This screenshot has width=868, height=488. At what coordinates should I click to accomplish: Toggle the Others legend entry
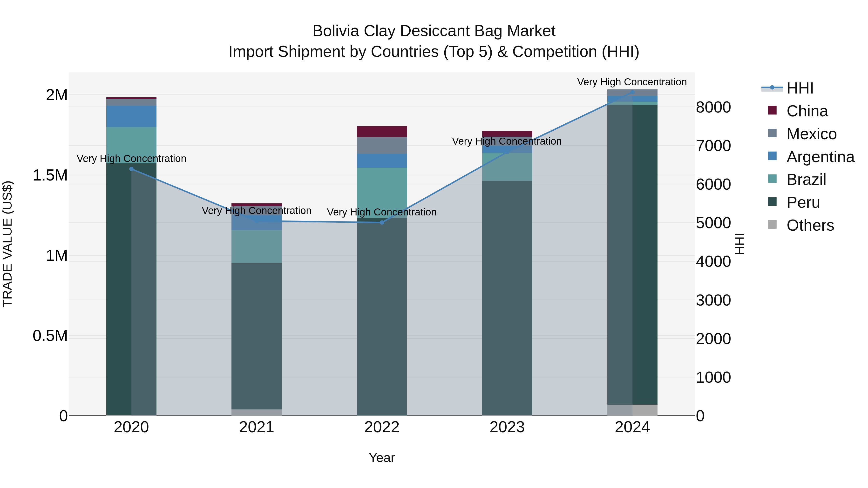click(x=800, y=225)
